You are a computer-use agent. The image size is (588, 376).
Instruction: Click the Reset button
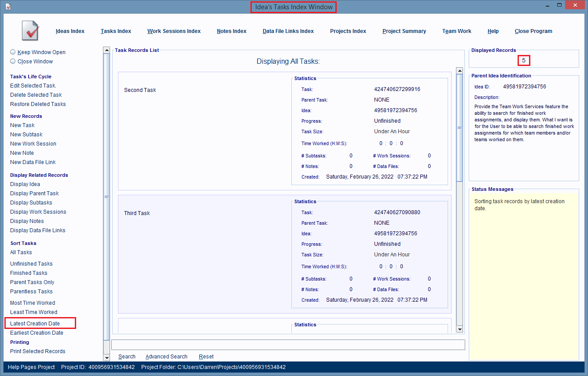[206, 357]
